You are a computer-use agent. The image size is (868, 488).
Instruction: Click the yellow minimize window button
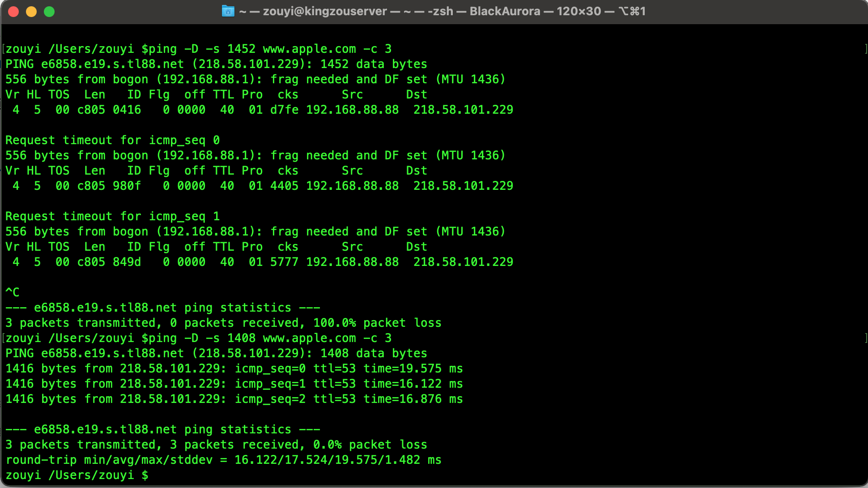31,12
